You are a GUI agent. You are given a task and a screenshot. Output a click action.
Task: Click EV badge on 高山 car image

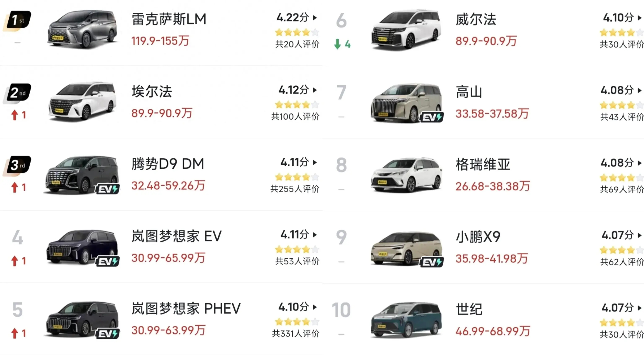click(x=432, y=117)
